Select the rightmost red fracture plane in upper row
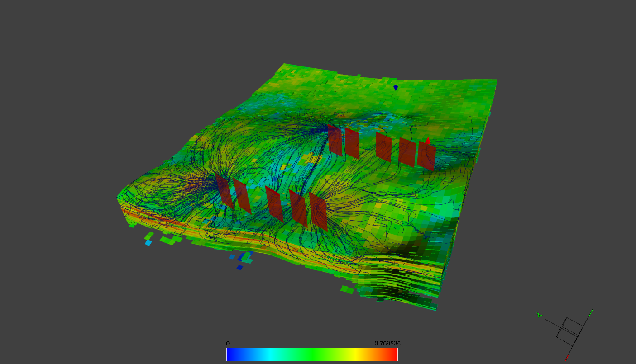The width and height of the screenshot is (636, 364). 426,156
